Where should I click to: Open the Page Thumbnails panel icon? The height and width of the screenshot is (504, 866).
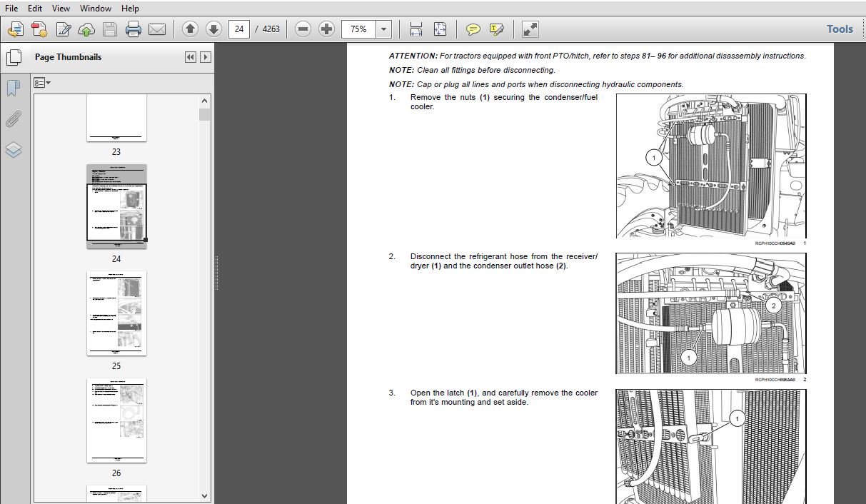coord(14,57)
